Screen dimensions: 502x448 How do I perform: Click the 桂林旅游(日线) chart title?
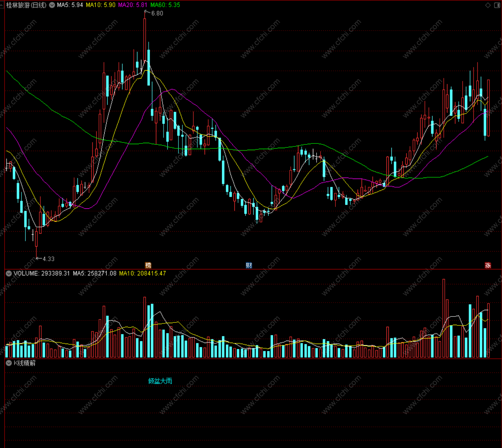[x=26, y=5]
